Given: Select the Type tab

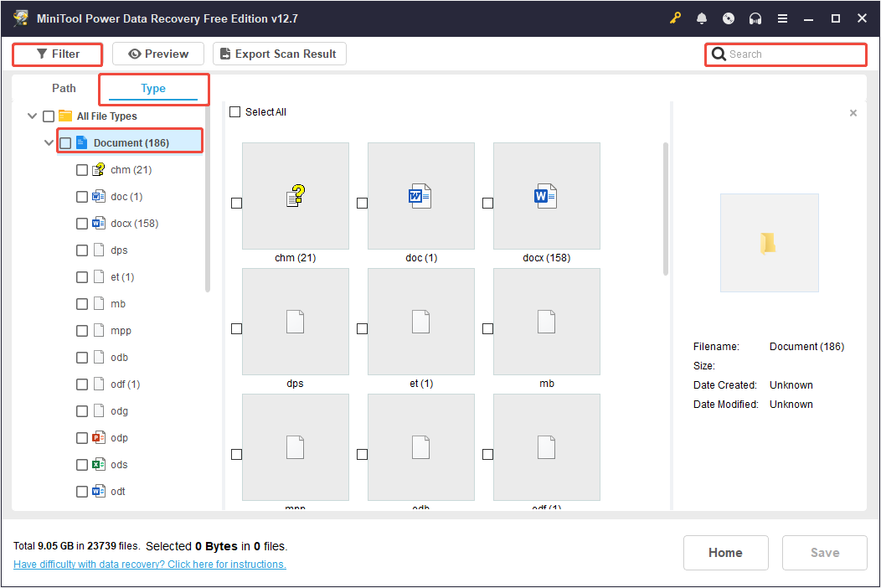Looking at the screenshot, I should (x=153, y=87).
